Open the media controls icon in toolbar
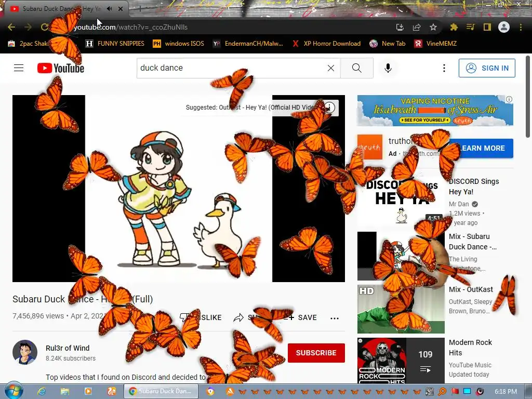 click(x=470, y=27)
